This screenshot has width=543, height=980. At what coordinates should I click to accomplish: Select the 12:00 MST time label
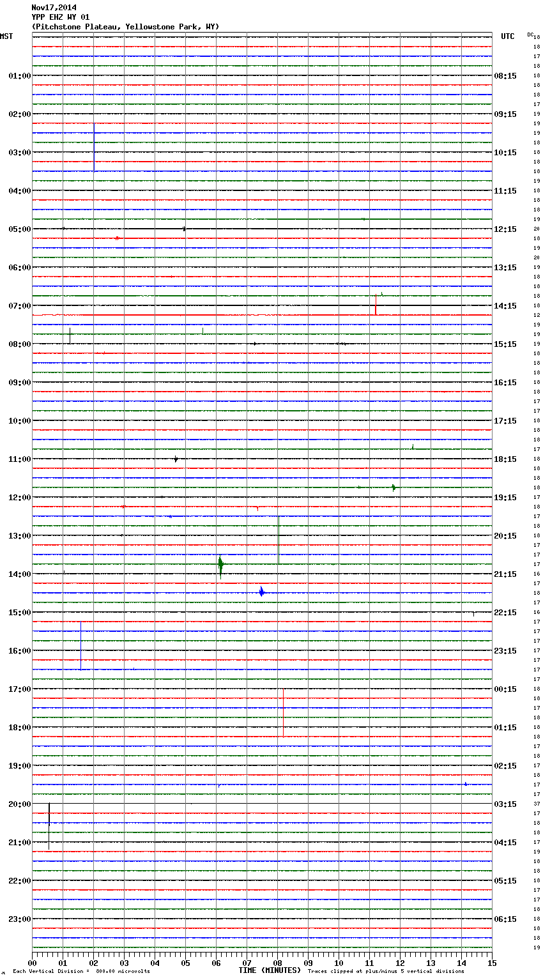(x=19, y=498)
